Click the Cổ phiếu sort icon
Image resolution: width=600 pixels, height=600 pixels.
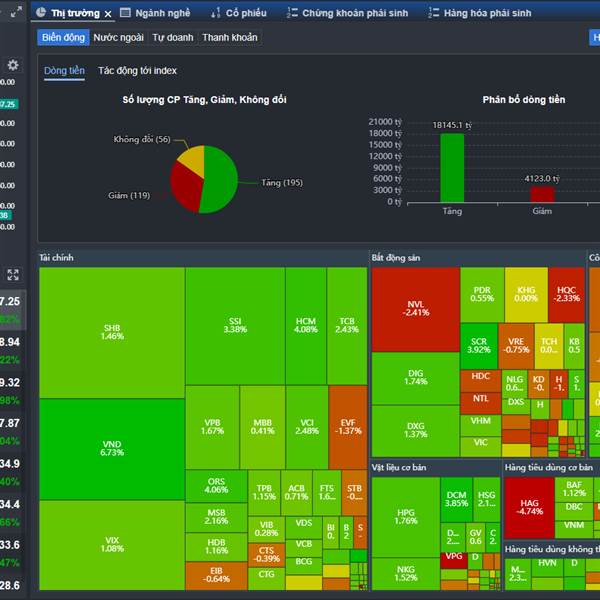pyautogui.click(x=216, y=13)
